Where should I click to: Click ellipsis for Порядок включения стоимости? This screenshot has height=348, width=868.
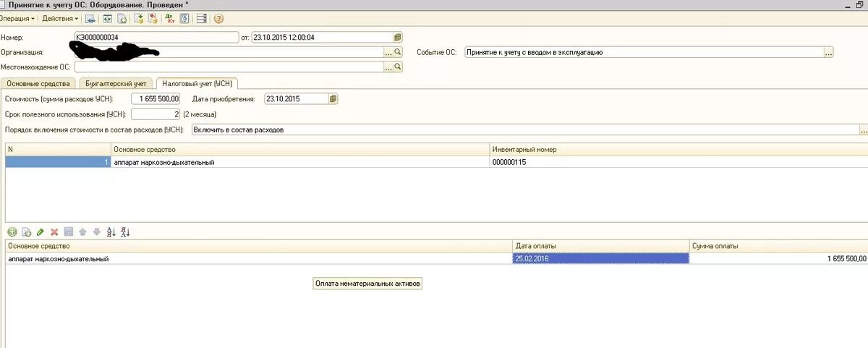point(864,130)
